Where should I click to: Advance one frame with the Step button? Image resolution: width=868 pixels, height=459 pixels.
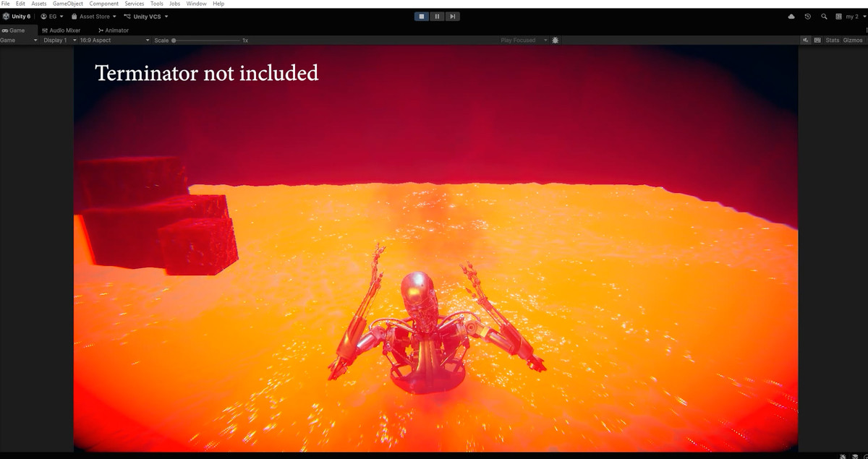point(452,16)
